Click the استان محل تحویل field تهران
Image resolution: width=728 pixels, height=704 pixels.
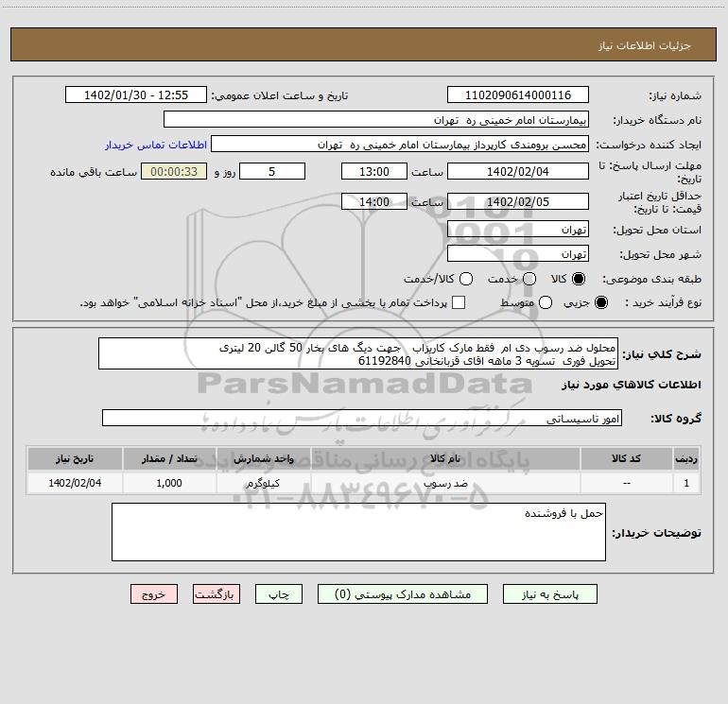pos(518,229)
